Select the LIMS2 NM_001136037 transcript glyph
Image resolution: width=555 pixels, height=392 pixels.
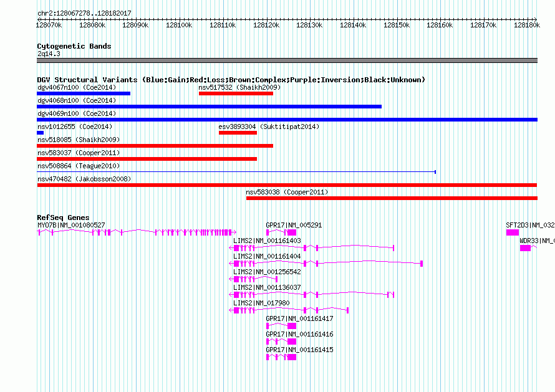click(x=311, y=295)
